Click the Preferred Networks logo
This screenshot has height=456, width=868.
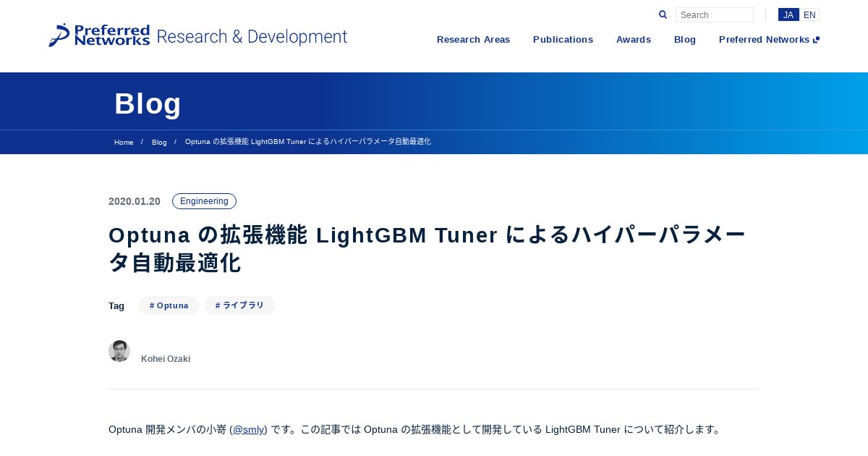click(x=99, y=35)
